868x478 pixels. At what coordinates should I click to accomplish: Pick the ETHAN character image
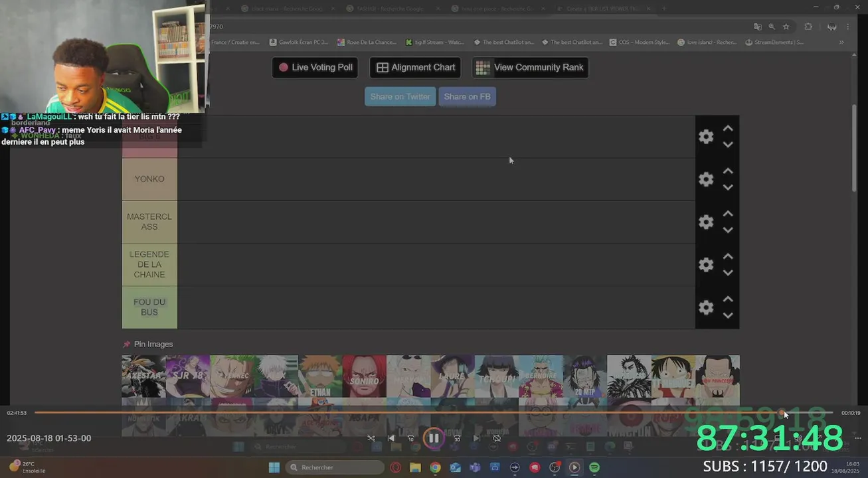tap(320, 376)
